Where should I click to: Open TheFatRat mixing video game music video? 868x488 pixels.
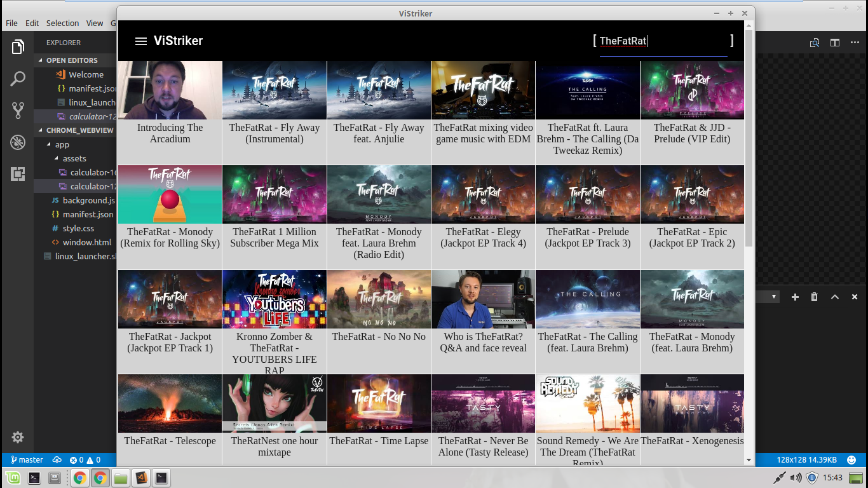pyautogui.click(x=483, y=90)
